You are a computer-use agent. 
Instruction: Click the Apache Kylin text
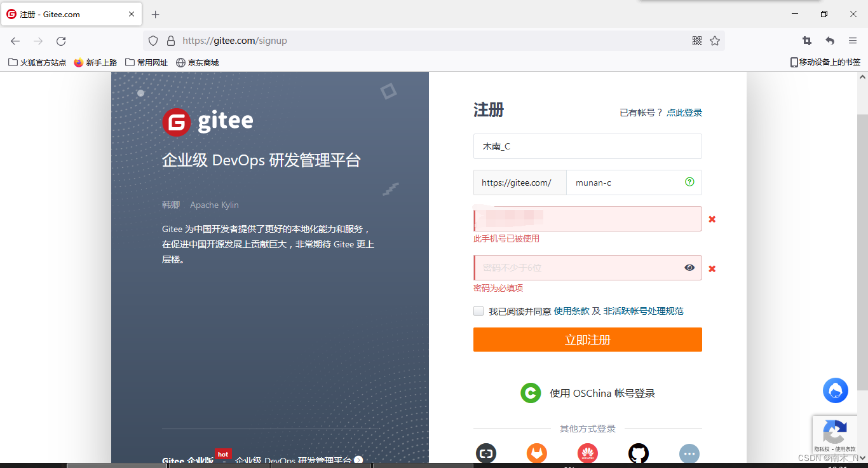coord(214,205)
